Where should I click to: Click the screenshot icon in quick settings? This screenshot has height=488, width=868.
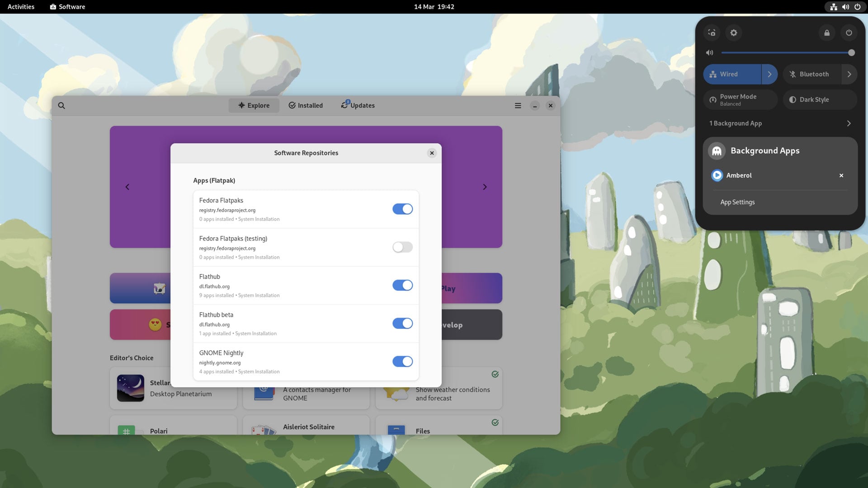[x=712, y=33]
